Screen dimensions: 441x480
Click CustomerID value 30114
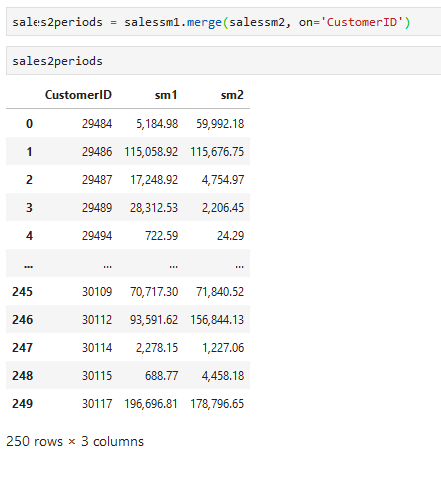(97, 348)
